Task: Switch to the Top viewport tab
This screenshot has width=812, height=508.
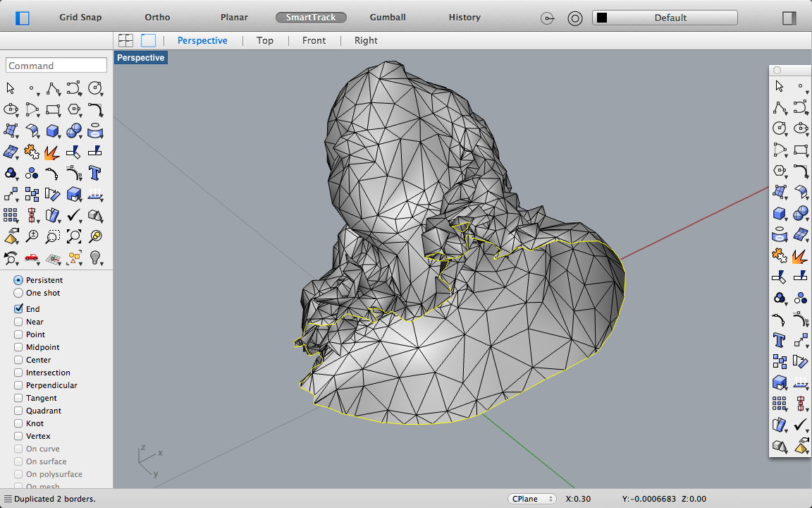Action: click(x=265, y=40)
